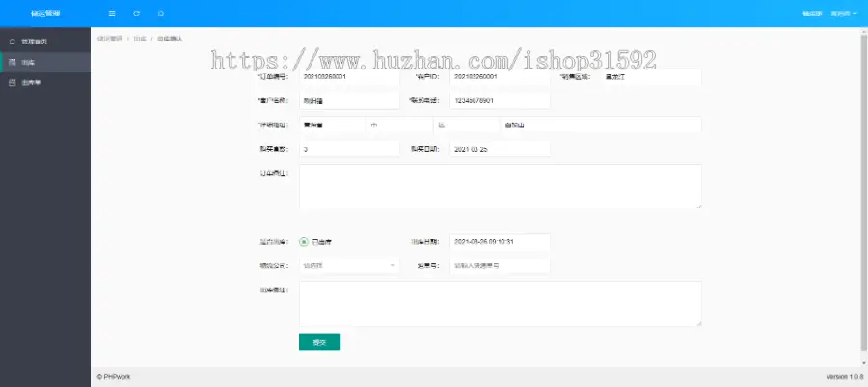868x387 pixels.
Task: Click the first breadcrumb link
Action: pos(110,39)
